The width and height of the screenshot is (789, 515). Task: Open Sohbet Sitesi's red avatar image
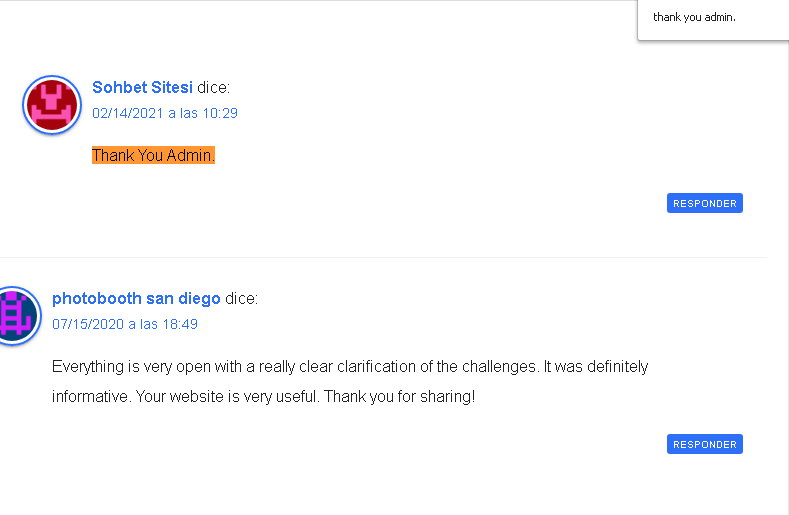click(x=52, y=105)
